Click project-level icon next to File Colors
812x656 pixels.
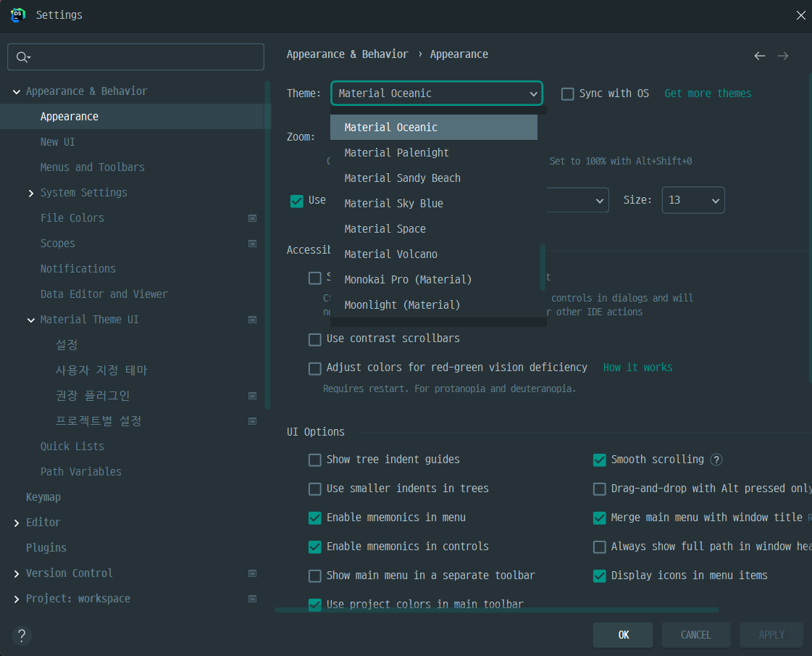(x=252, y=218)
